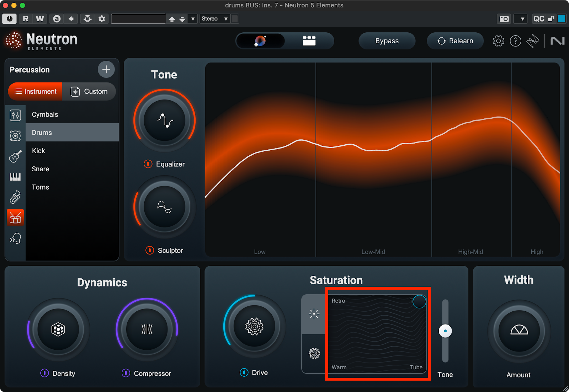Click the Sculptor knob
The width and height of the screenshot is (569, 392).
(x=164, y=207)
